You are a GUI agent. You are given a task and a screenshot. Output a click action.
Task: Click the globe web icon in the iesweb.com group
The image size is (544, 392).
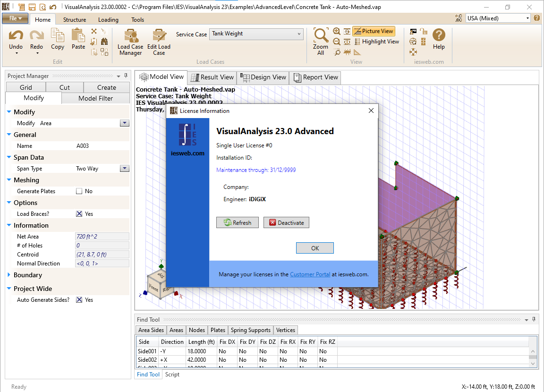click(413, 42)
